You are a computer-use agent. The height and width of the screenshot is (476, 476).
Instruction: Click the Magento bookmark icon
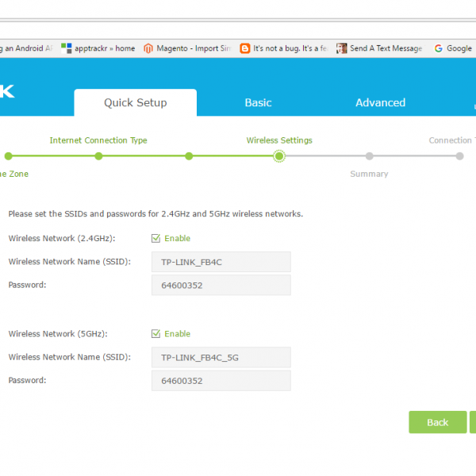pyautogui.click(x=149, y=48)
